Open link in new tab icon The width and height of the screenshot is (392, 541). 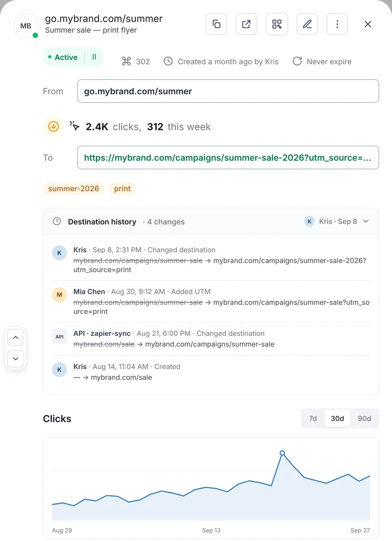tap(246, 24)
